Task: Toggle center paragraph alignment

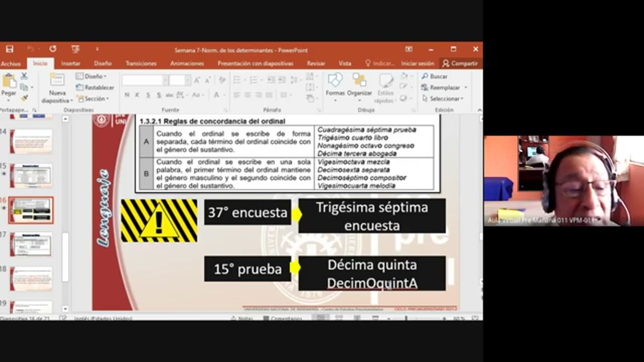Action: tap(247, 95)
